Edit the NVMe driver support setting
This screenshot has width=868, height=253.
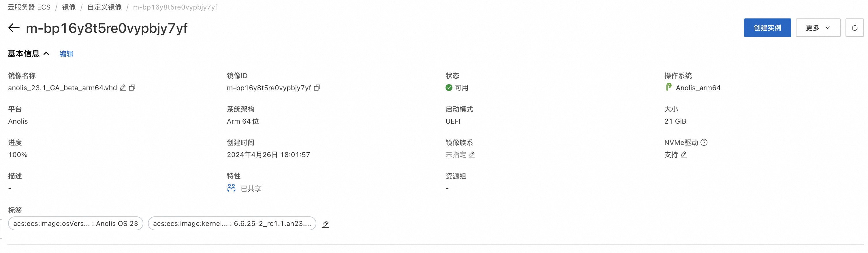[x=684, y=155]
